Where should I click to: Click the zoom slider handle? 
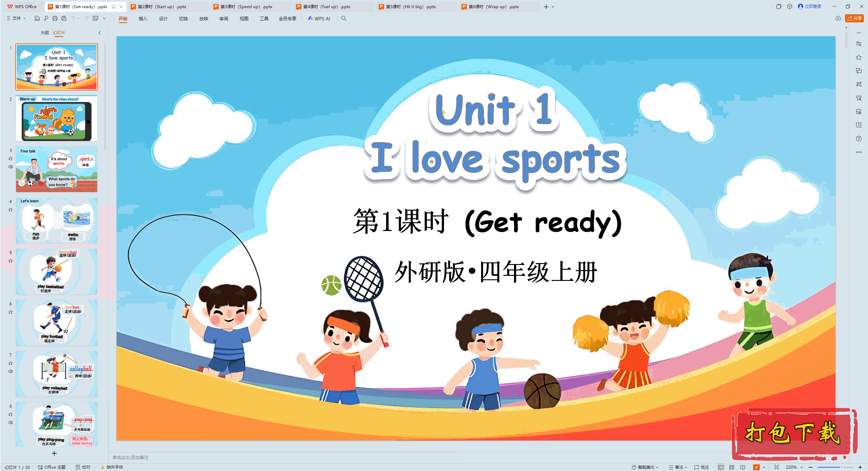pyautogui.click(x=842, y=467)
